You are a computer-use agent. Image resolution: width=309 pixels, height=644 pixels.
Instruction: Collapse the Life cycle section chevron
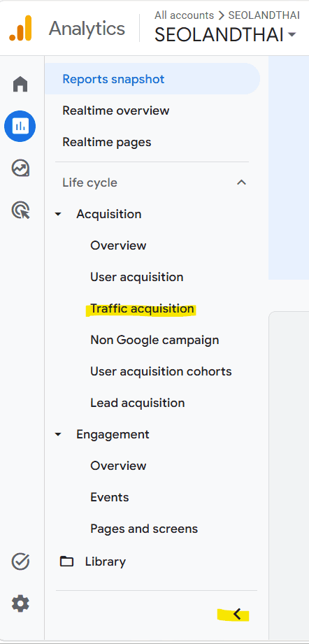(242, 183)
